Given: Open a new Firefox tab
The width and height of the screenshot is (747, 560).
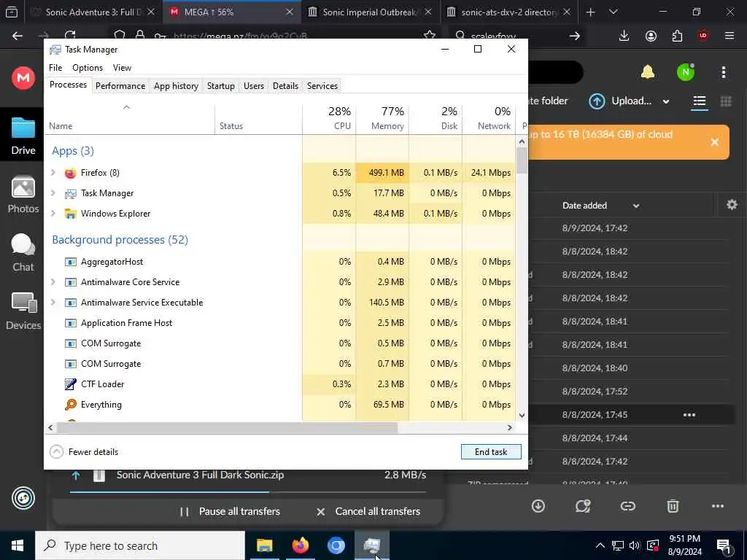Looking at the screenshot, I should click(590, 12).
